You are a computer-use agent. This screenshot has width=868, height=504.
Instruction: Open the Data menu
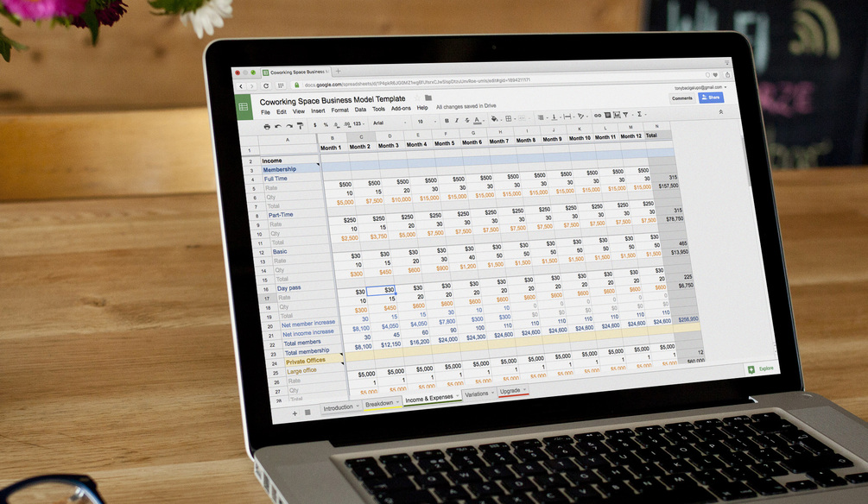point(360,110)
